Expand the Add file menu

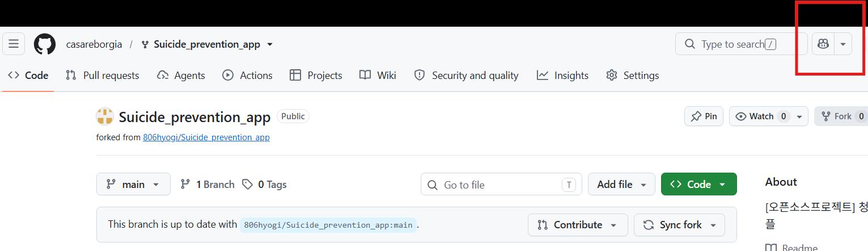pos(621,184)
